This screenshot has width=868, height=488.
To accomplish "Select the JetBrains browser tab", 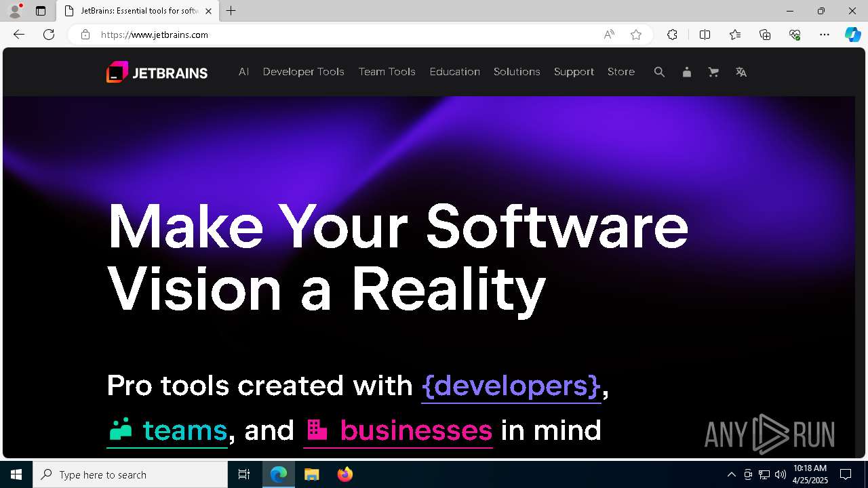I will pyautogui.click(x=138, y=11).
